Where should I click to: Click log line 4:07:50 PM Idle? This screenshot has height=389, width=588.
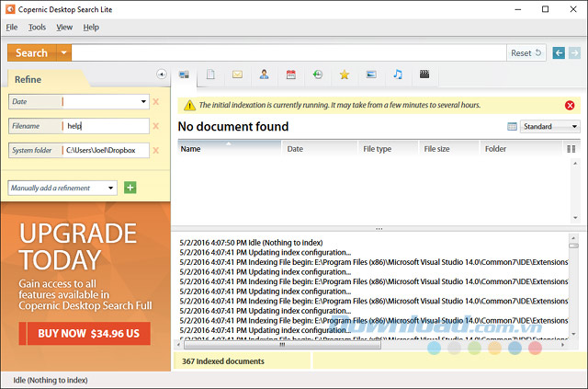251,243
